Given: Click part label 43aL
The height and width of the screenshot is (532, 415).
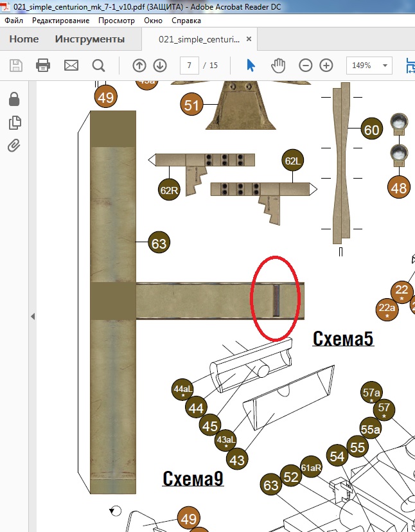Looking at the screenshot, I should 225,441.
